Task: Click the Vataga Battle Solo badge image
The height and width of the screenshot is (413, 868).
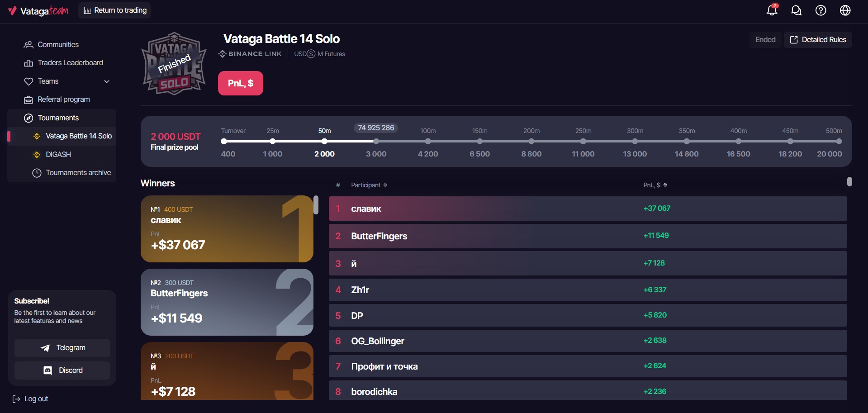Action: point(174,63)
